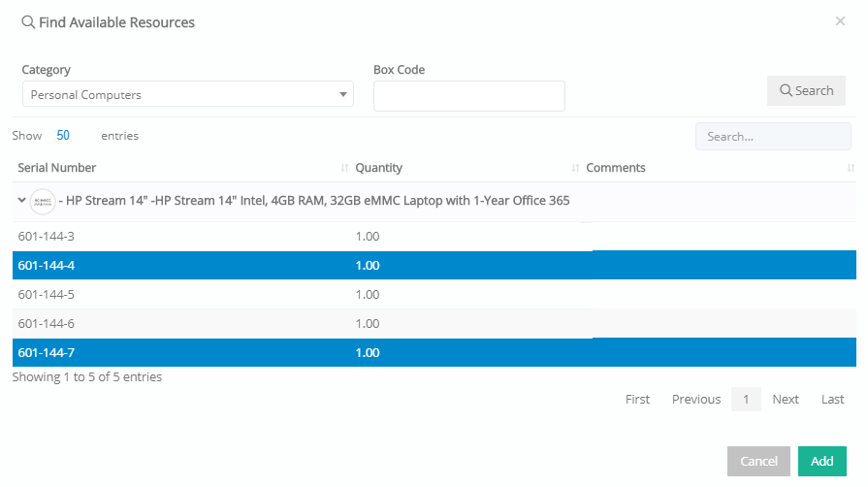Deselect serial number 601-144-4 row
868x487 pixels.
click(x=434, y=266)
